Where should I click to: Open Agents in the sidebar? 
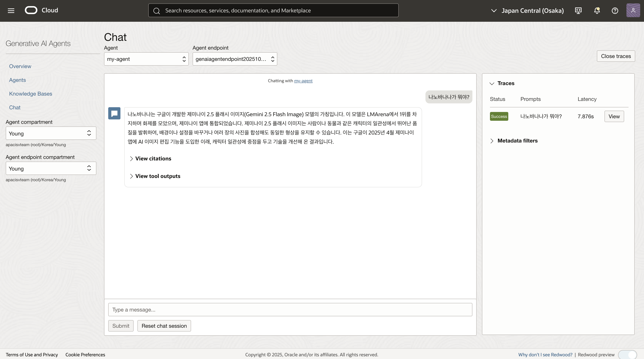click(18, 80)
